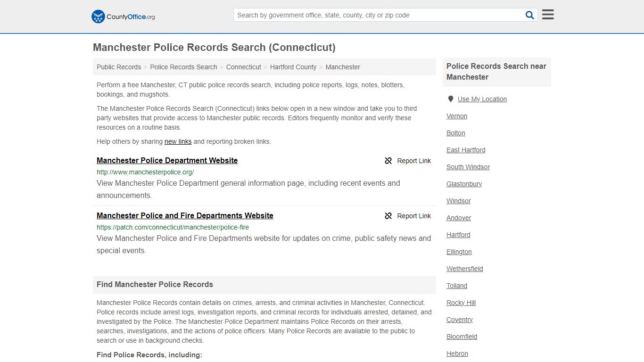Image resolution: width=644 pixels, height=362 pixels.
Task: Click Use My Location
Action: click(482, 99)
